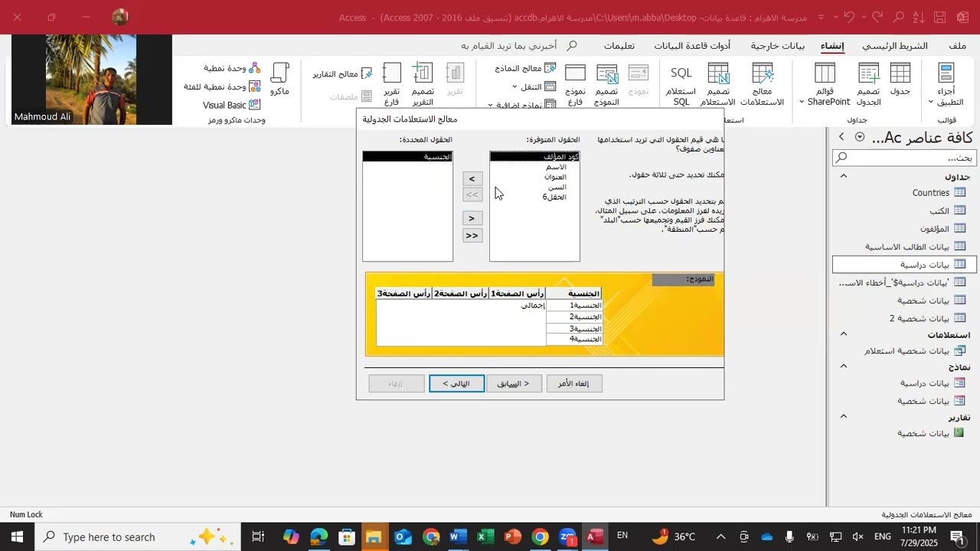Click Module (وحدة نمطية) in ribbon
980x551 pixels.
pyautogui.click(x=232, y=68)
